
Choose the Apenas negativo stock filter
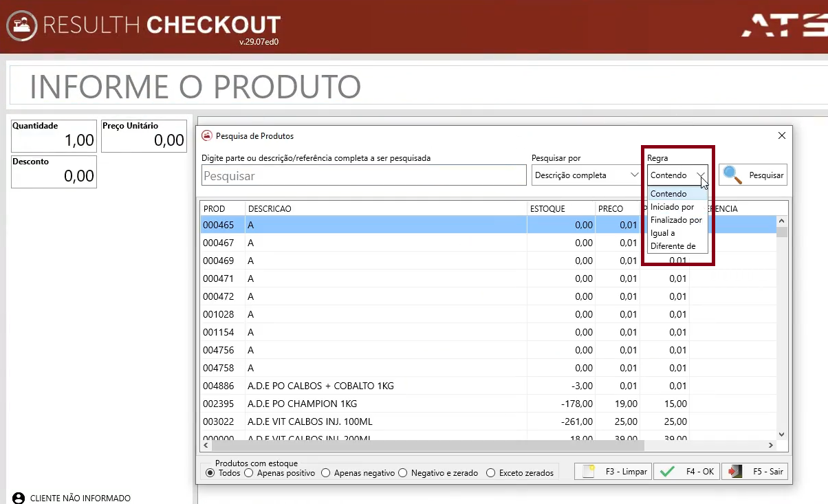click(x=358, y=472)
